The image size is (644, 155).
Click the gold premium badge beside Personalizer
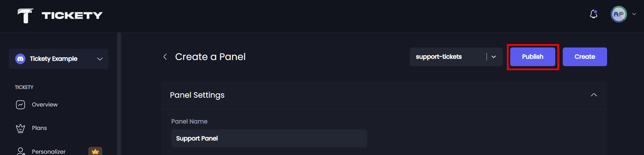pos(95,151)
